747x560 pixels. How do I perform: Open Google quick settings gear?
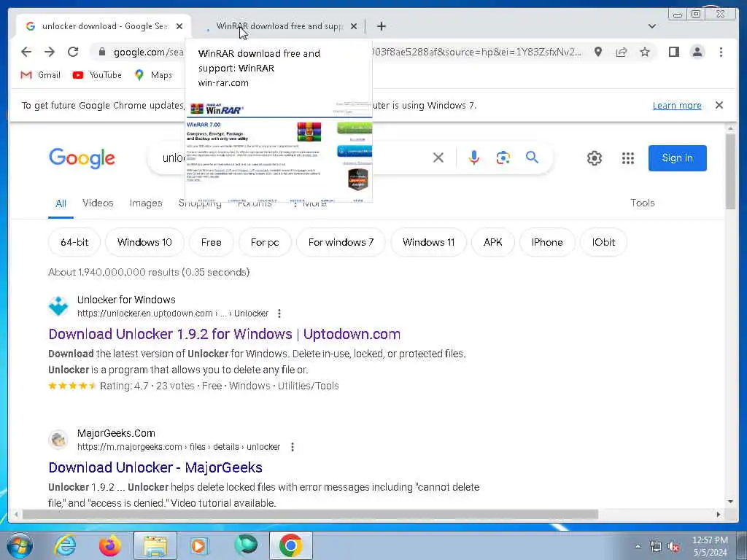(594, 158)
